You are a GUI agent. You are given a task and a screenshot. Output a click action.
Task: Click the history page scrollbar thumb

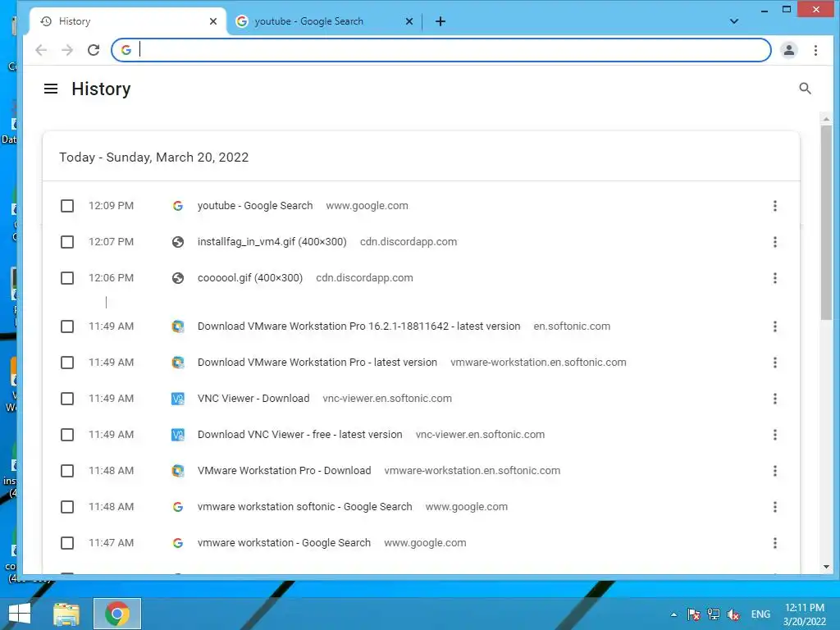click(x=826, y=223)
